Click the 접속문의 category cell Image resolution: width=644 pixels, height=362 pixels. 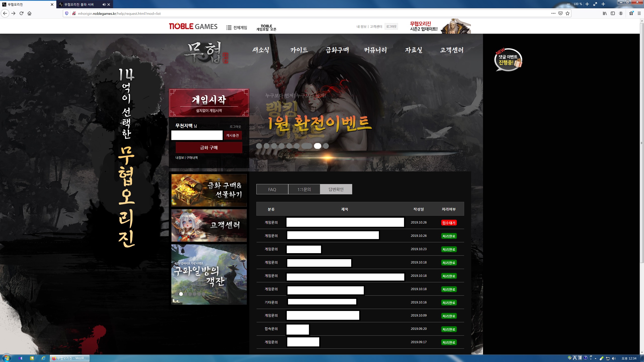[271, 329]
